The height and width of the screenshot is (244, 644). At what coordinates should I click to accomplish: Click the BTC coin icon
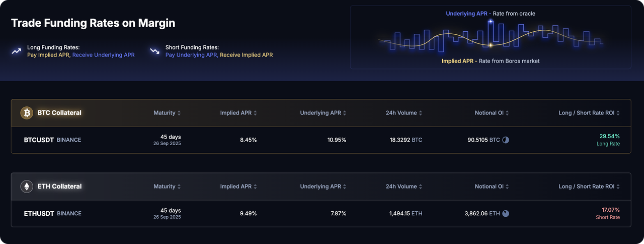27,113
